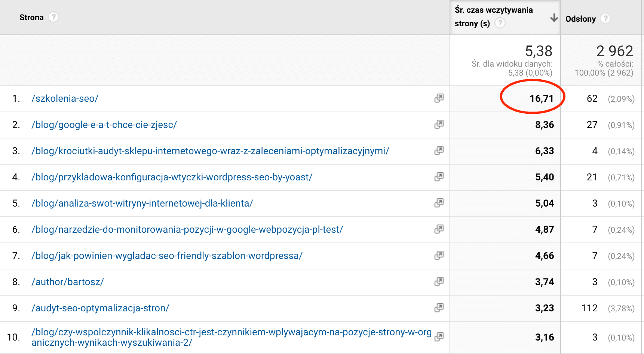Open external icon for analiza-swot-witryny row
The image size is (644, 354).
439,203
